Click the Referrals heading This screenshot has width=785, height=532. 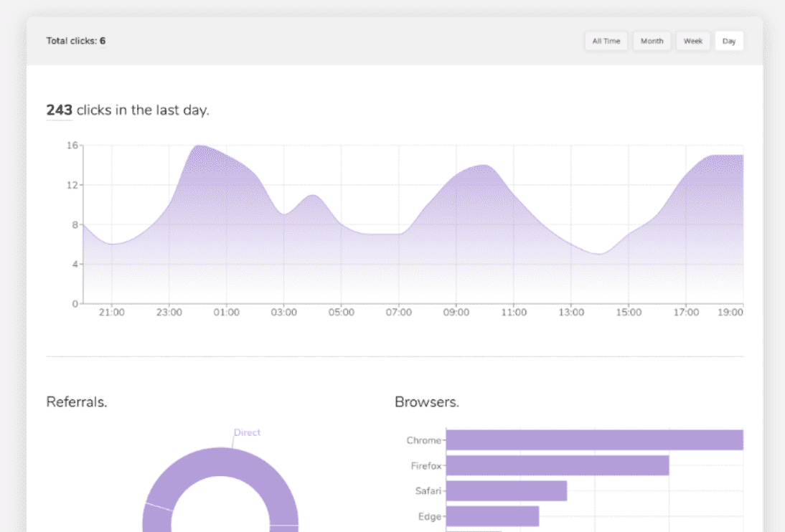click(x=77, y=402)
